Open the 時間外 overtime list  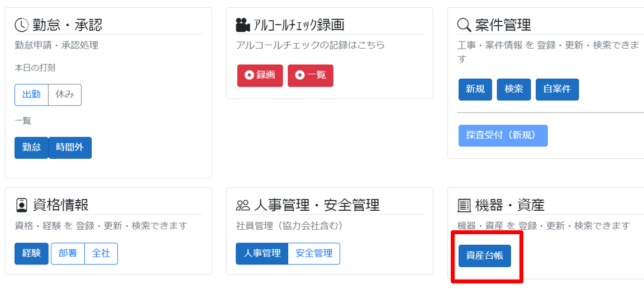point(70,148)
